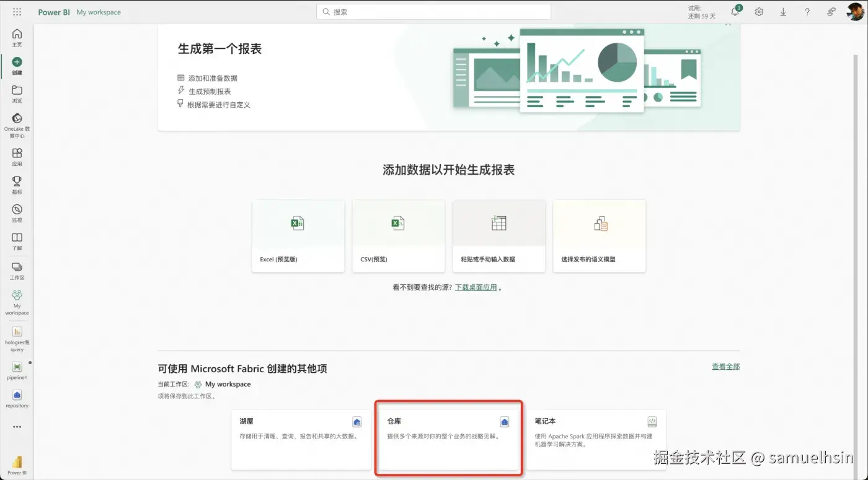868x480 pixels.
Task: Open OneLake data hub
Action: pos(17,125)
